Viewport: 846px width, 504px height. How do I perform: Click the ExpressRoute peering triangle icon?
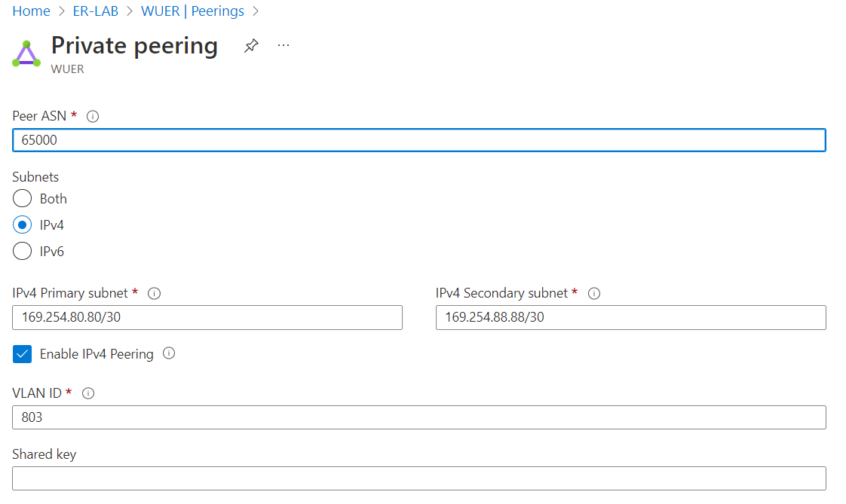click(26, 54)
